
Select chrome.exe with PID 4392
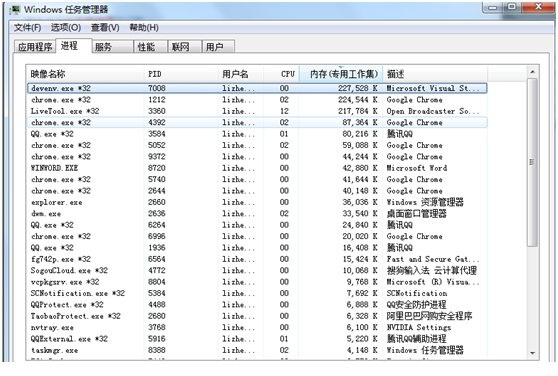pos(257,122)
